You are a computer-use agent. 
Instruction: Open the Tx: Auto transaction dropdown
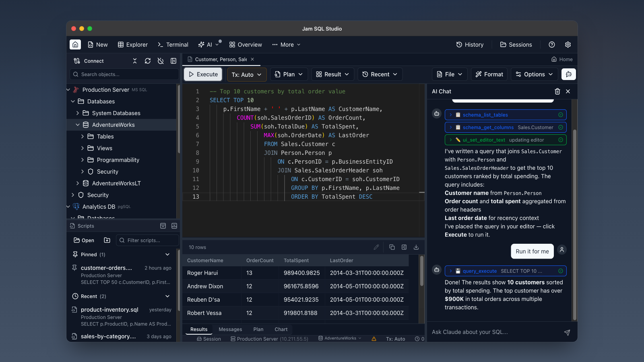pyautogui.click(x=246, y=75)
